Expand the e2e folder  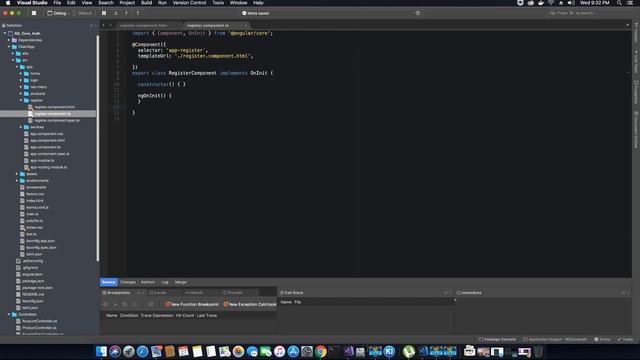(x=13, y=53)
